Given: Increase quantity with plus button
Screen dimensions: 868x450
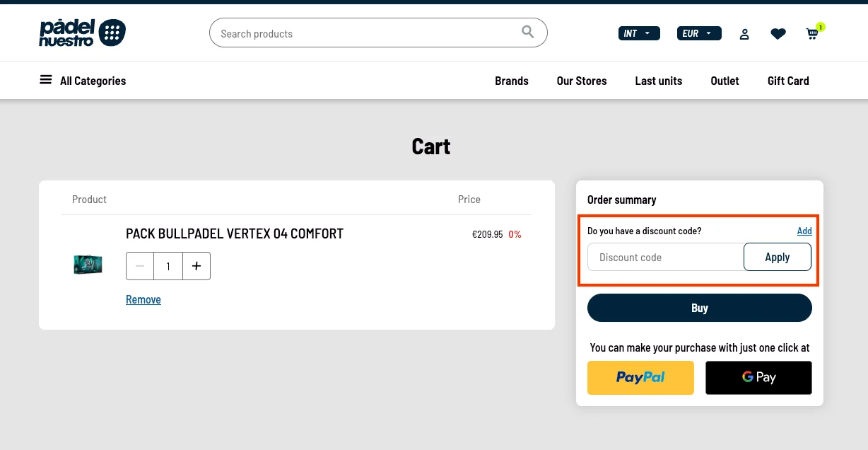Looking at the screenshot, I should 197,266.
